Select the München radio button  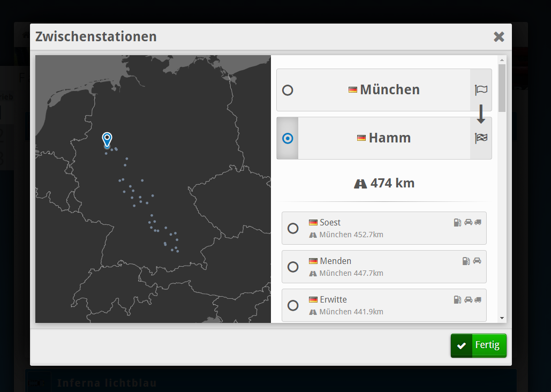tap(288, 90)
